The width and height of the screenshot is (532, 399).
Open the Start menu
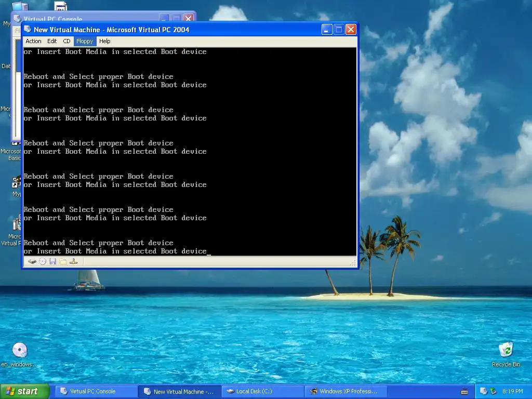24,391
